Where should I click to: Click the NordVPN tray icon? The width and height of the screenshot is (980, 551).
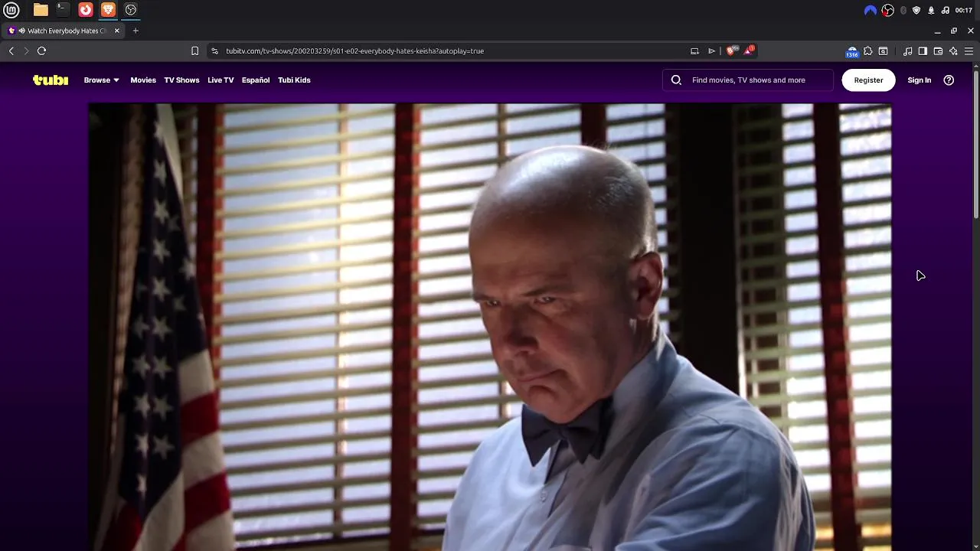click(870, 10)
